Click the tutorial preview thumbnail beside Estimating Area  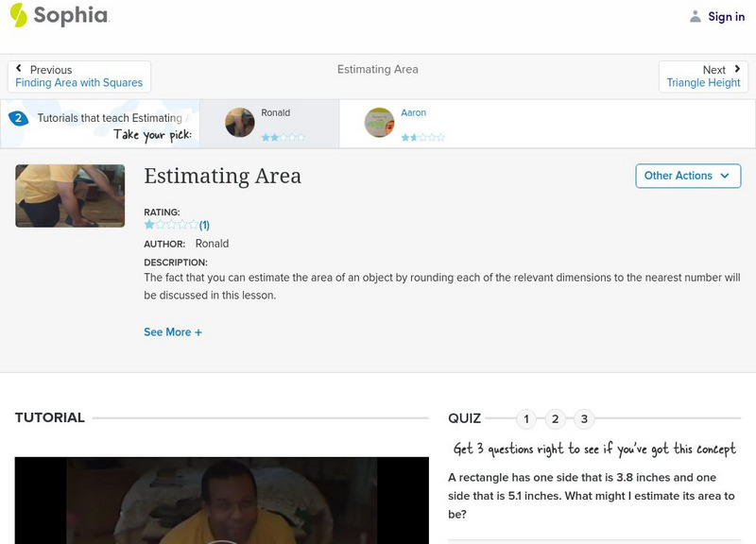[x=69, y=195]
